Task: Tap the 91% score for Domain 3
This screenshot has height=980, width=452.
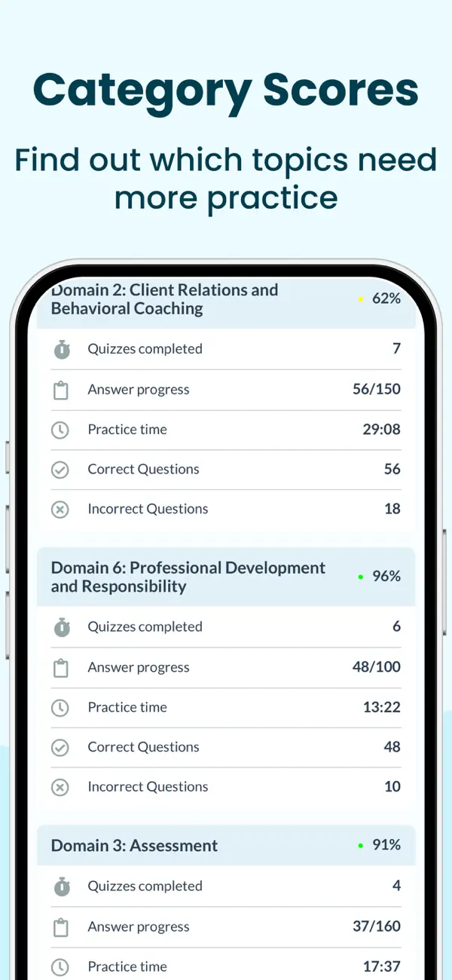Action: [x=386, y=846]
